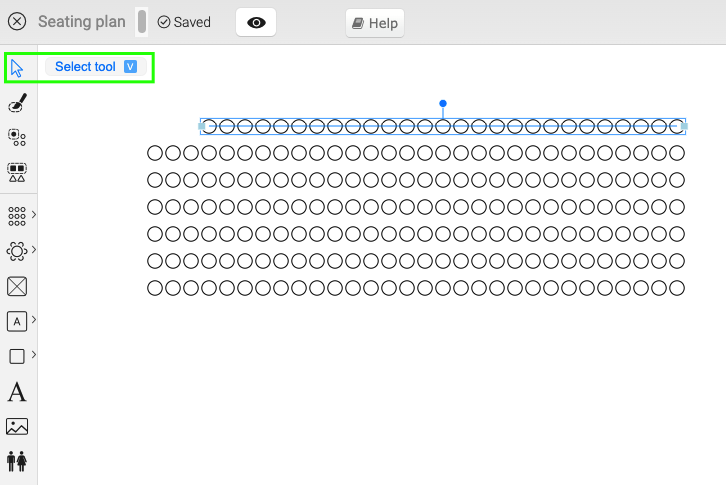Select the general admission area tool

point(17,321)
